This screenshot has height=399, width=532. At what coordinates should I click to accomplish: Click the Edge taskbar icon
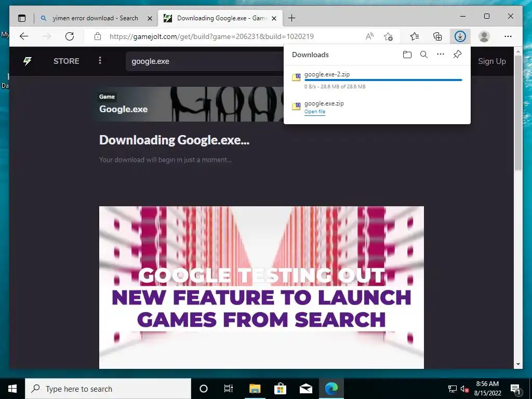point(331,389)
